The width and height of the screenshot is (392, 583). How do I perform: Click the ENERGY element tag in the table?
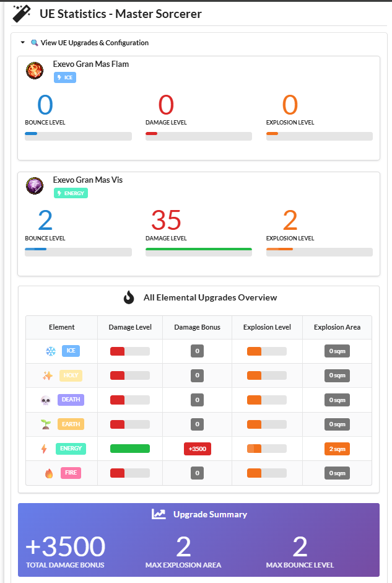tap(71, 449)
